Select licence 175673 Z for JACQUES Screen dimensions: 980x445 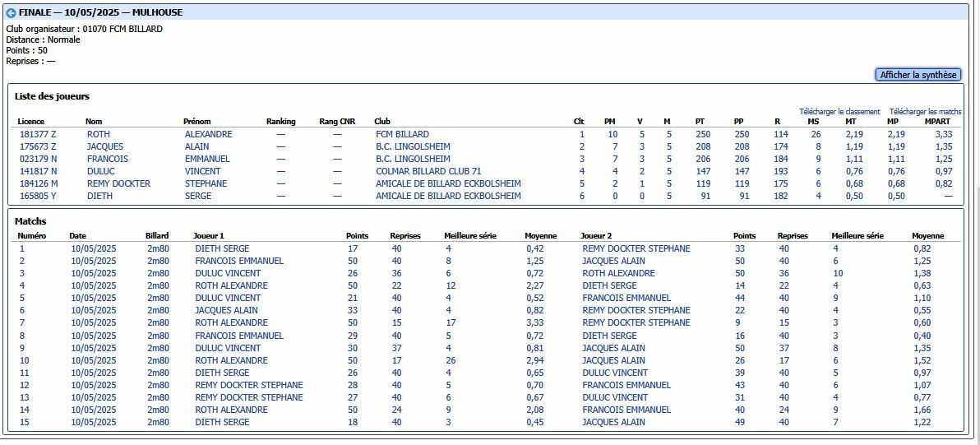[x=38, y=146]
